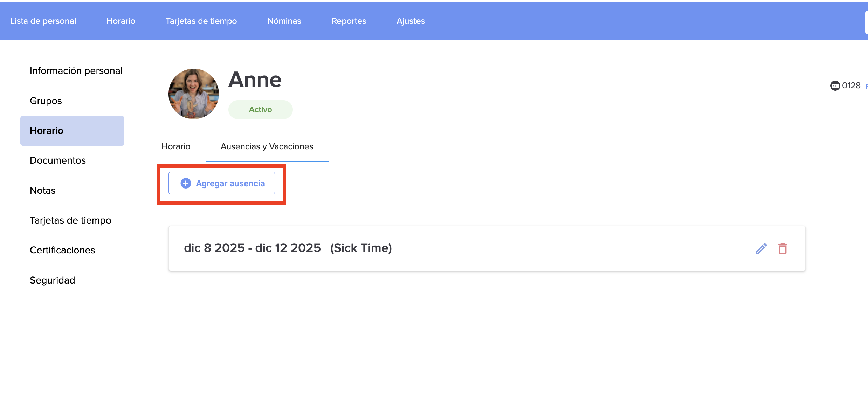Go to Tarjetas de tiempo in the top bar

click(x=201, y=21)
